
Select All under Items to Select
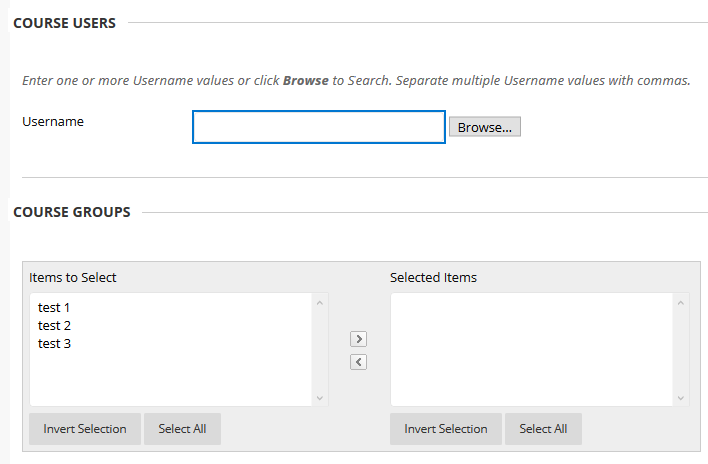click(182, 429)
